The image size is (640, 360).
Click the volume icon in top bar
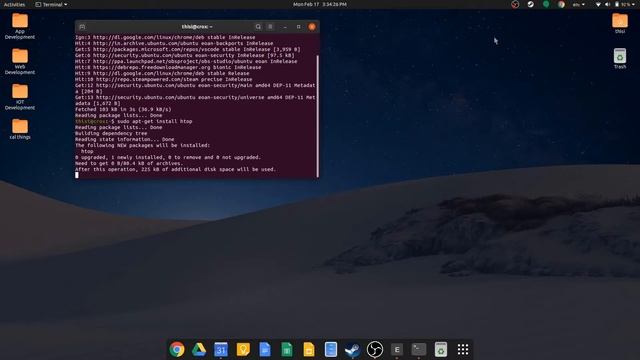pyautogui.click(x=607, y=4)
